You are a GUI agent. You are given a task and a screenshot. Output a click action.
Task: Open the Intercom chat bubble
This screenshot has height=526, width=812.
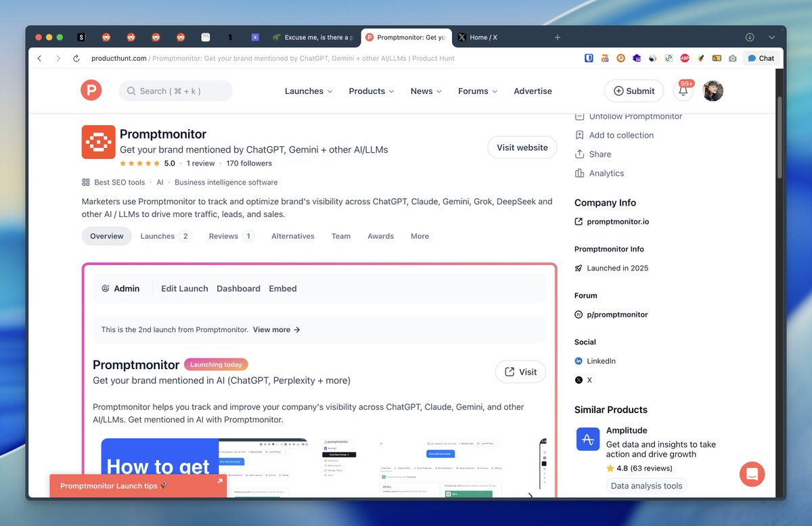point(752,474)
